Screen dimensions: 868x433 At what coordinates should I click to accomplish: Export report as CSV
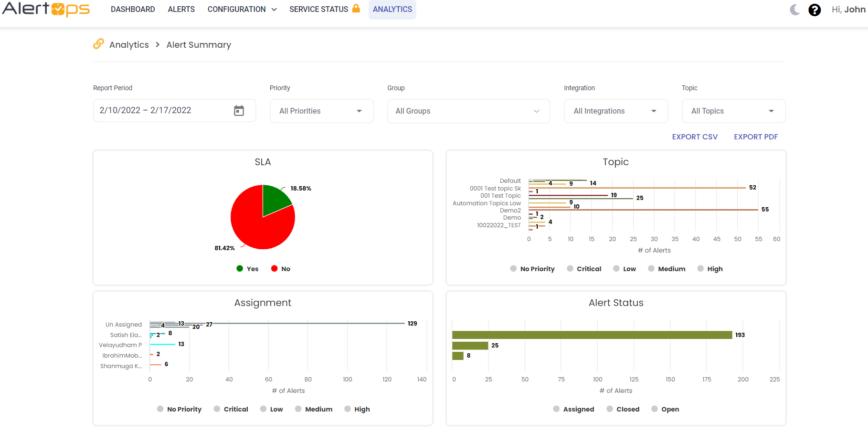click(x=694, y=137)
